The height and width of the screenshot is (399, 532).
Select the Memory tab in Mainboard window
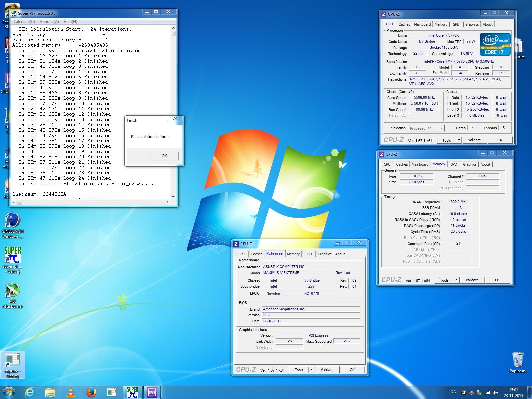[293, 254]
